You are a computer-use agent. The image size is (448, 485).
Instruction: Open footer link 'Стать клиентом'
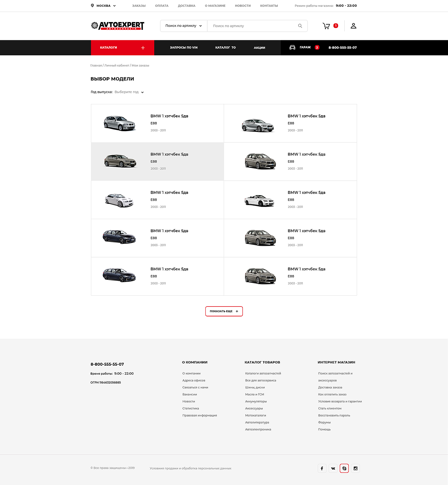coord(330,409)
